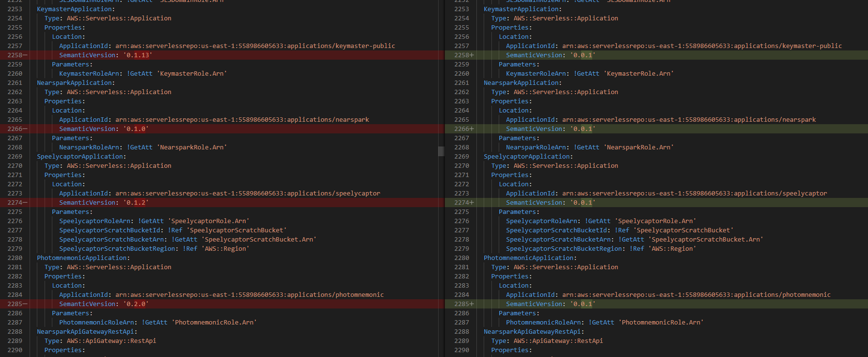The width and height of the screenshot is (868, 357).
Task: Select gutter marker 2285— in the original pane
Action: 17,304
